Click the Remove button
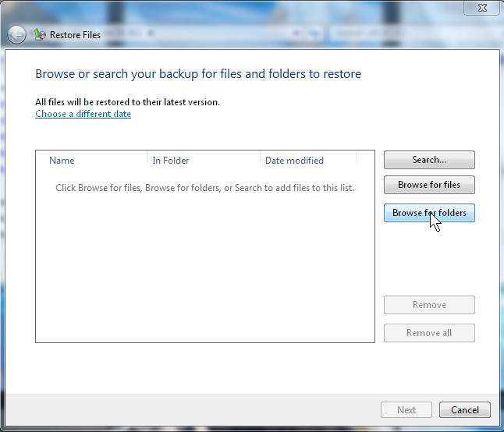The width and height of the screenshot is (504, 432). pyautogui.click(x=429, y=305)
